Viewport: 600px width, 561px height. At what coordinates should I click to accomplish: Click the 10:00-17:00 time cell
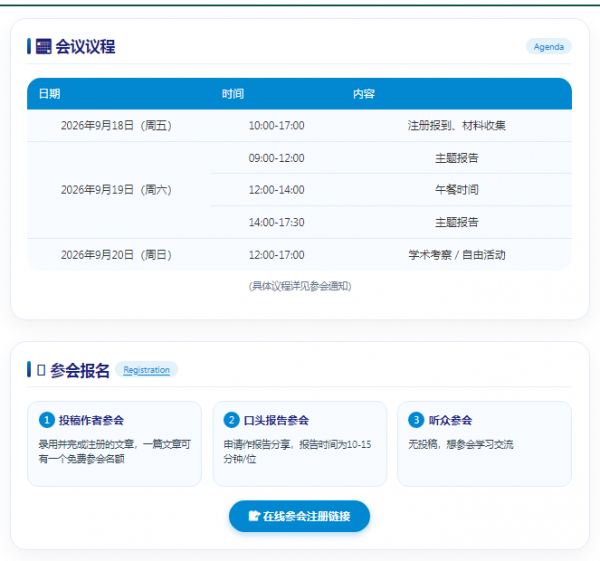276,126
